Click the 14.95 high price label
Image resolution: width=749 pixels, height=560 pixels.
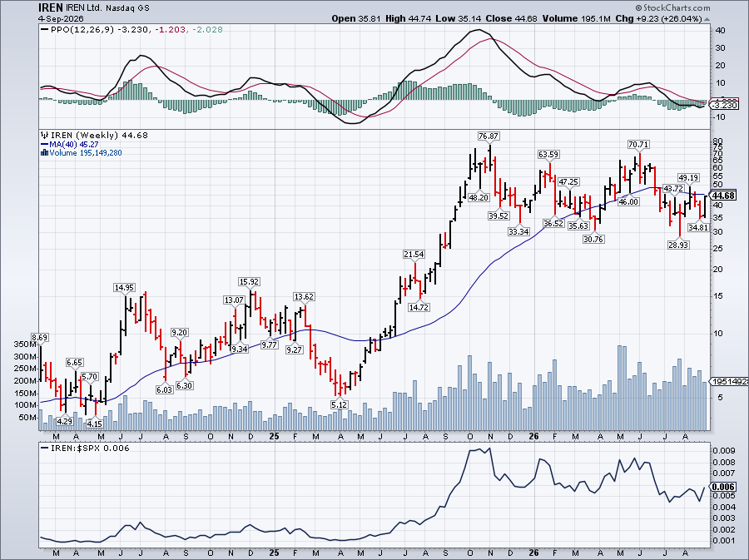pos(124,287)
